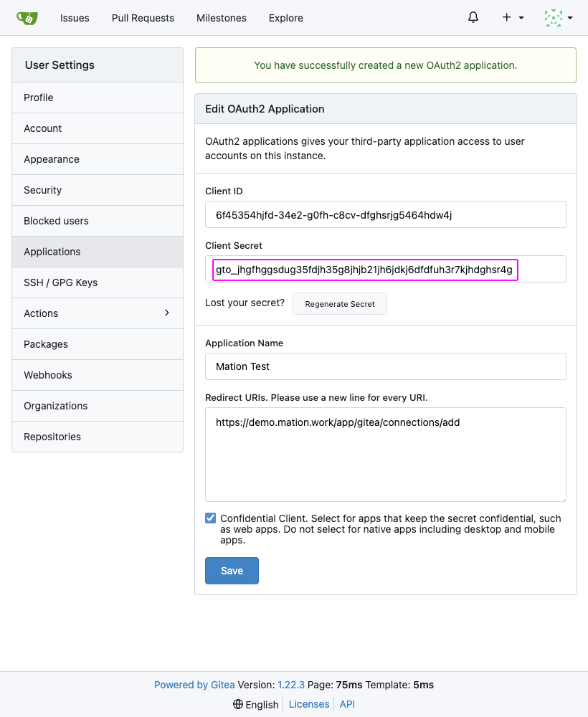588x717 pixels.
Task: Click the globe icon next to English
Action: coord(238,704)
